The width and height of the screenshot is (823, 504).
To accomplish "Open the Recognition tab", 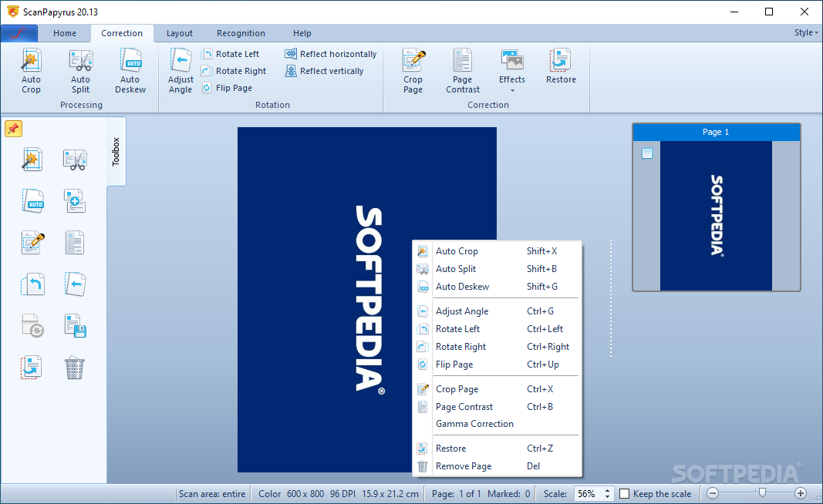I will [241, 33].
